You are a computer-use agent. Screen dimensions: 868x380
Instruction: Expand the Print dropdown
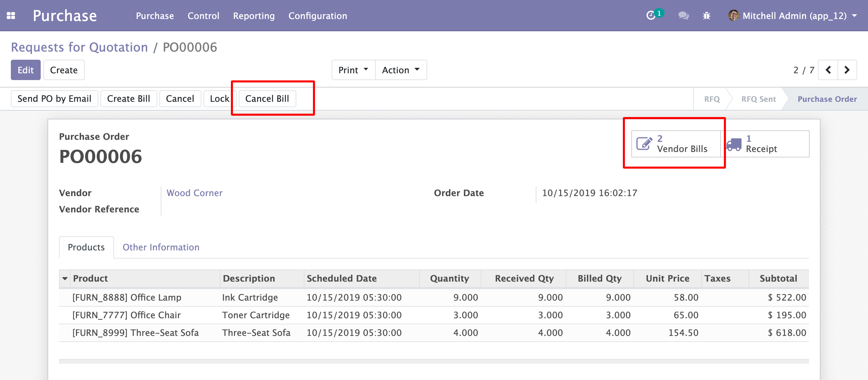[353, 70]
